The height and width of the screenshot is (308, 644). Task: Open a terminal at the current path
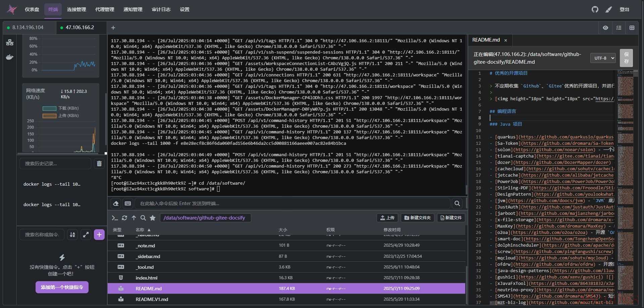point(115,218)
